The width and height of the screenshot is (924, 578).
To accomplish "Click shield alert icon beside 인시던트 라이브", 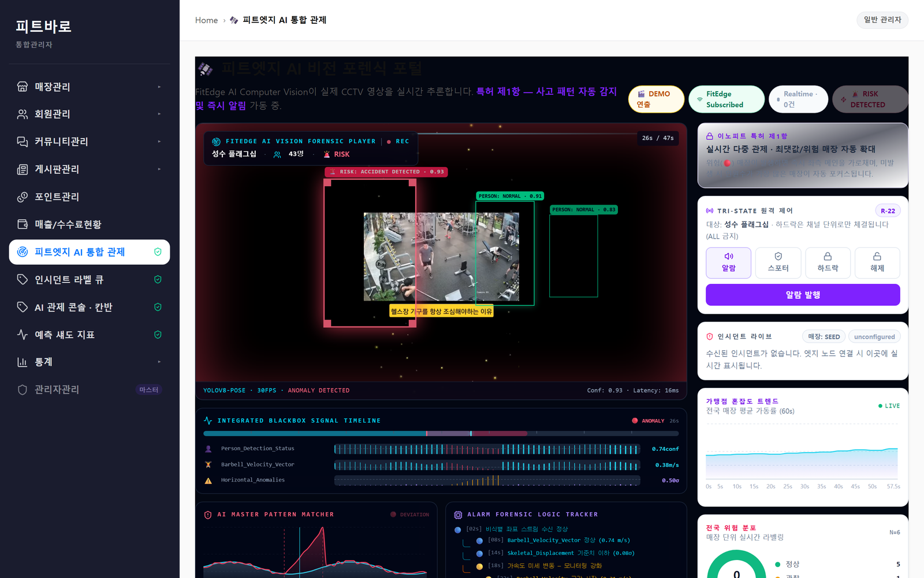I will 710,336.
